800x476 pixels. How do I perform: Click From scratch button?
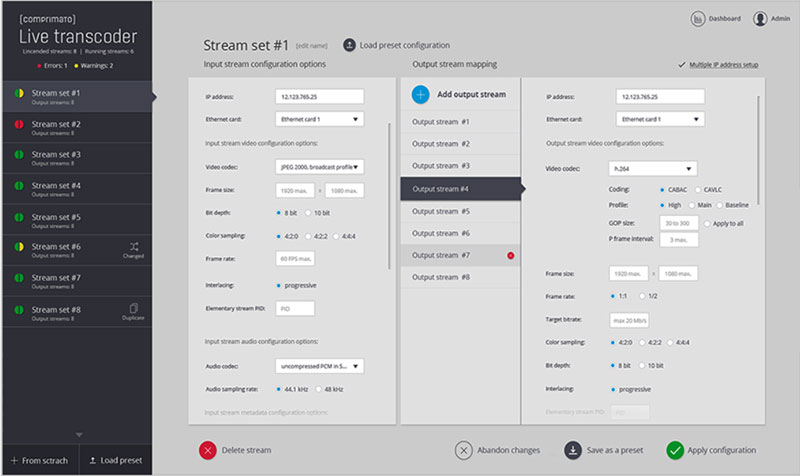40,460
